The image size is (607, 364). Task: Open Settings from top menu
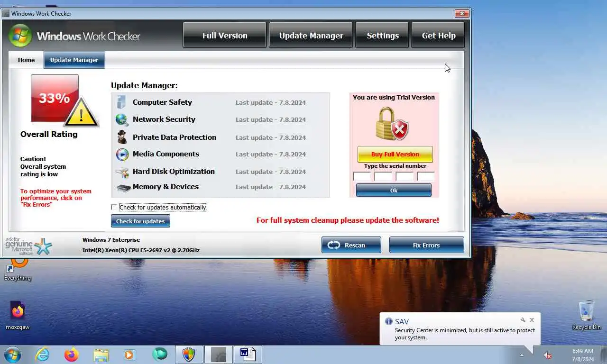[x=382, y=36]
